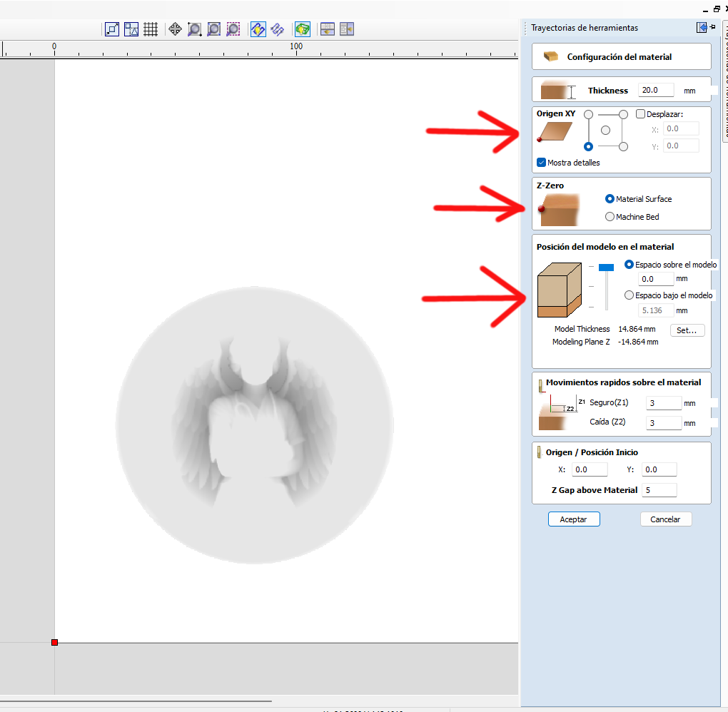The height and width of the screenshot is (712, 728).
Task: Edit the Seguro(Z1) clearance field
Action: coord(664,403)
